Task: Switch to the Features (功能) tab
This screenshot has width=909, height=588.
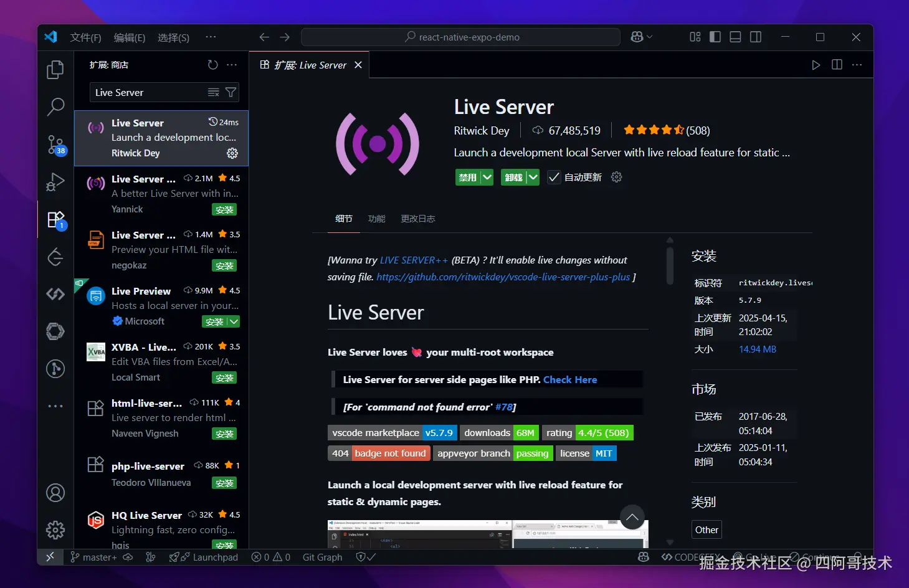Action: (x=377, y=219)
